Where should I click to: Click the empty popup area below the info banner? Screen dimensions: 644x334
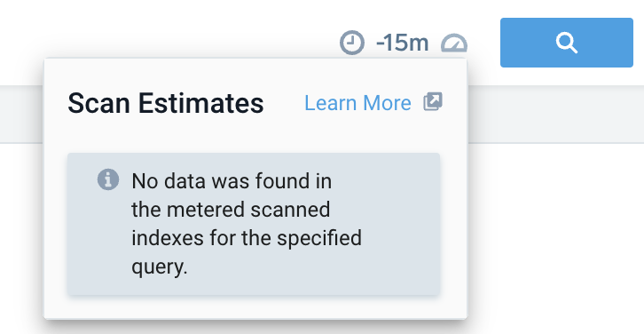(255, 306)
